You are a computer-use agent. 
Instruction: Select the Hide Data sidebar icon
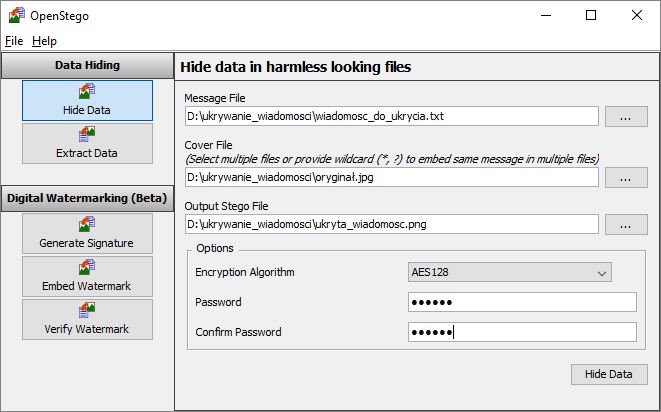(87, 93)
